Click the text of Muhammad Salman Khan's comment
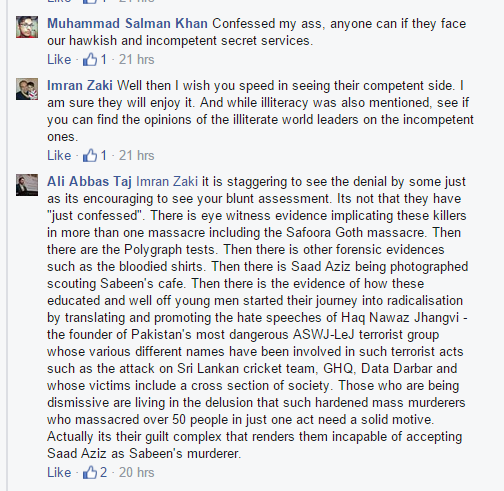 coord(256,32)
